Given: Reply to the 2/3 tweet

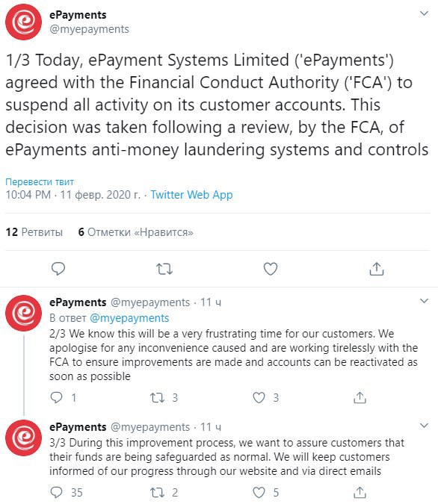Looking at the screenshot, I should [x=57, y=398].
